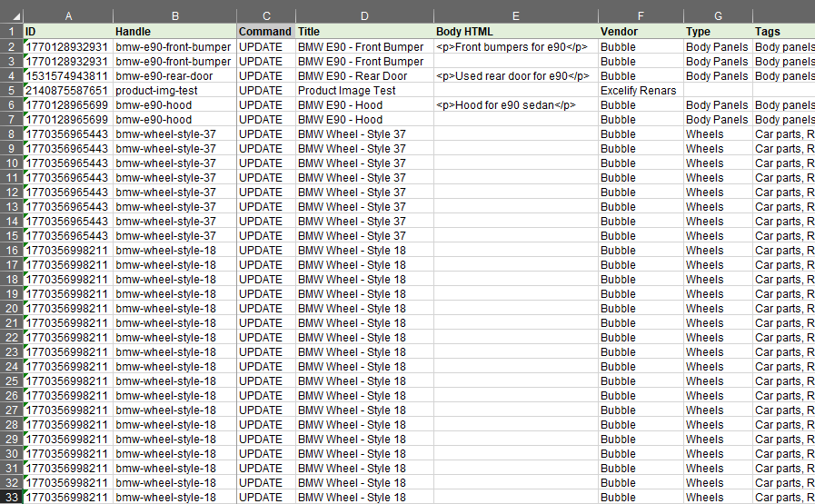
Task: Click the Used rear door HTML cell
Action: (x=515, y=76)
